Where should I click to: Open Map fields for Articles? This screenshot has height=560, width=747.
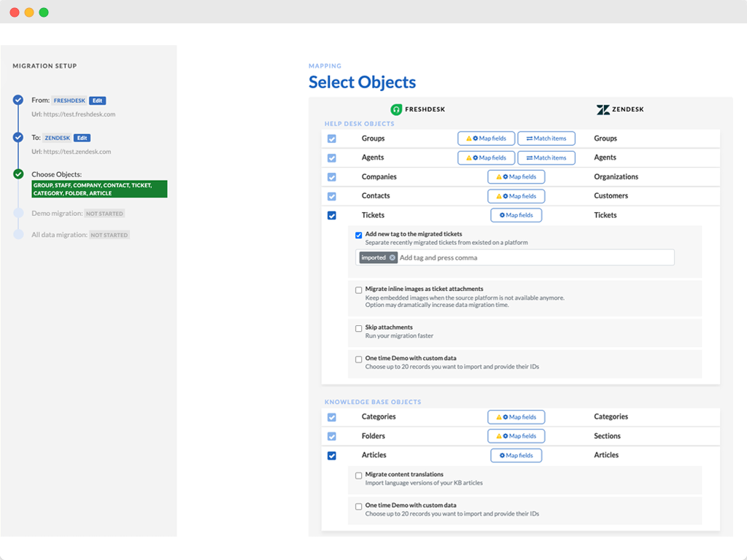point(516,456)
